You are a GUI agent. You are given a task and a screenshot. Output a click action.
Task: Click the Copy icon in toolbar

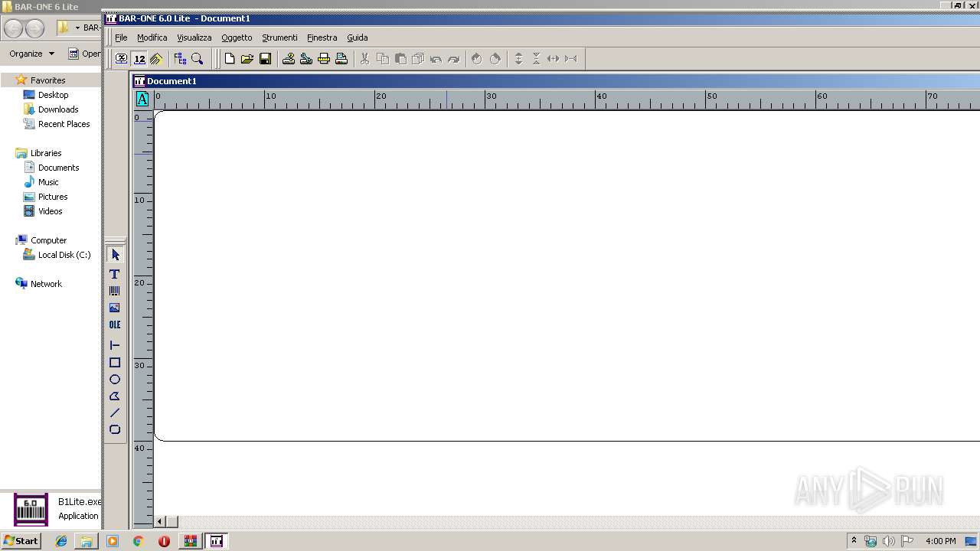click(x=382, y=59)
